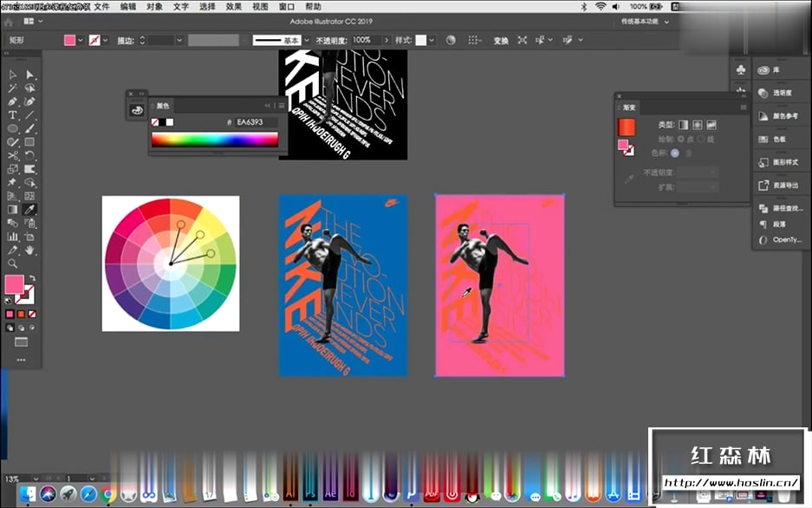This screenshot has height=508, width=812.
Task: Select the Ellipse tool
Action: (12, 128)
